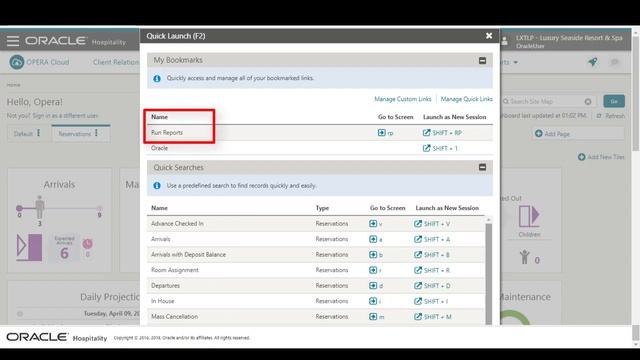Click Room Assignment search name
This screenshot has width=640, height=360.
175,270
